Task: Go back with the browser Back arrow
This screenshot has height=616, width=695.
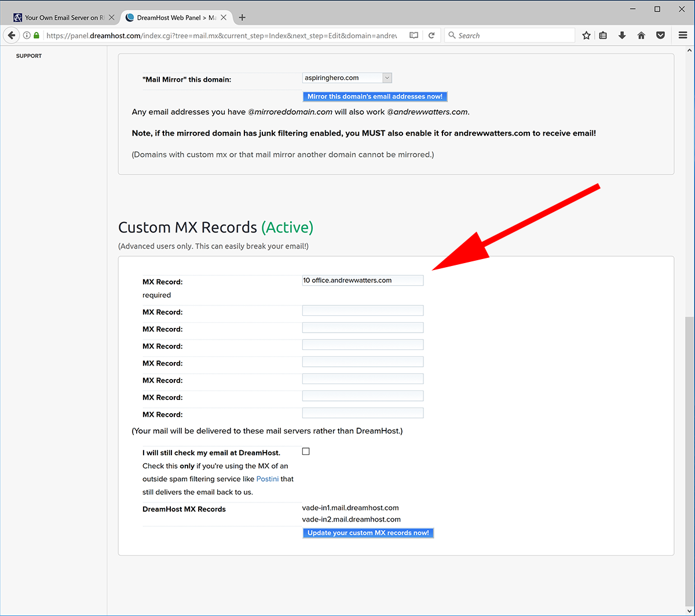Action: [x=11, y=35]
